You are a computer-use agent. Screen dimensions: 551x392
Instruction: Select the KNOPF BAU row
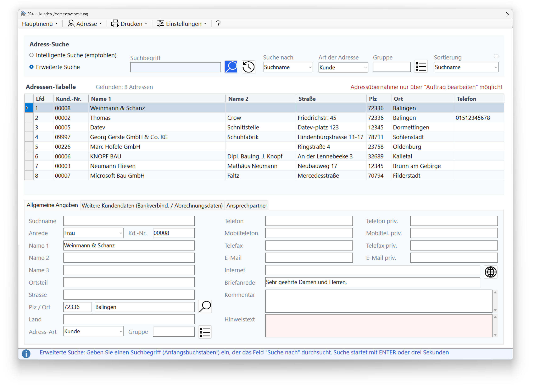264,156
